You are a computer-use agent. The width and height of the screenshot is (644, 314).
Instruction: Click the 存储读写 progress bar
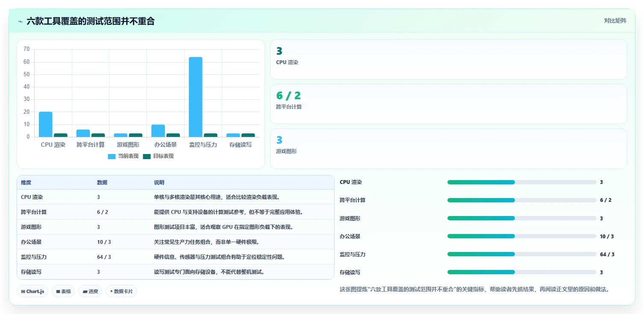click(522, 272)
